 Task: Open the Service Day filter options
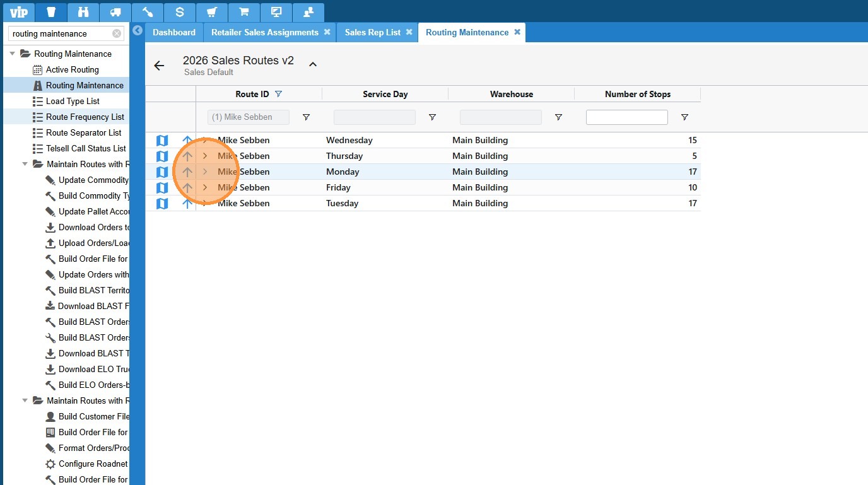pyautogui.click(x=432, y=117)
